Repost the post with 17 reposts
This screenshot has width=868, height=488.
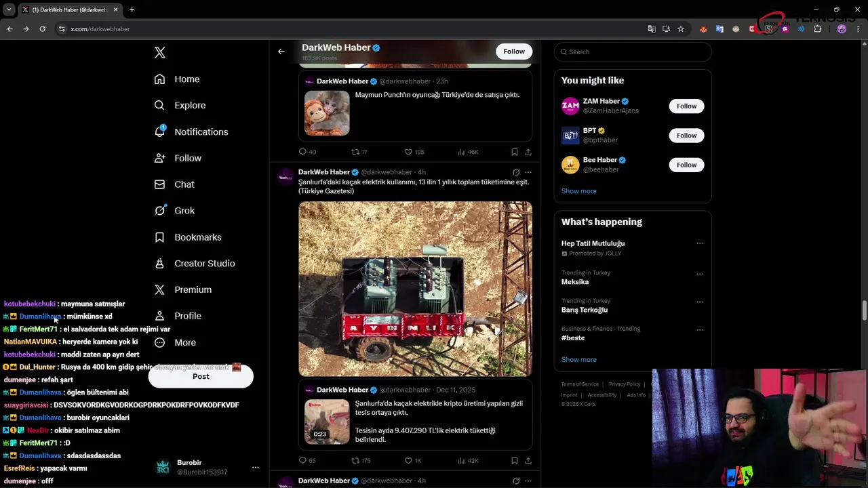point(359,152)
